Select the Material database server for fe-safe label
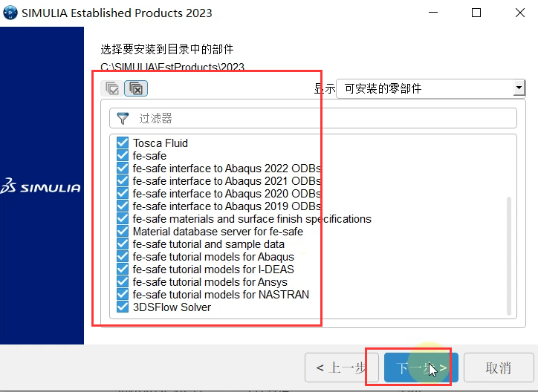538x392 pixels. pyautogui.click(x=218, y=232)
